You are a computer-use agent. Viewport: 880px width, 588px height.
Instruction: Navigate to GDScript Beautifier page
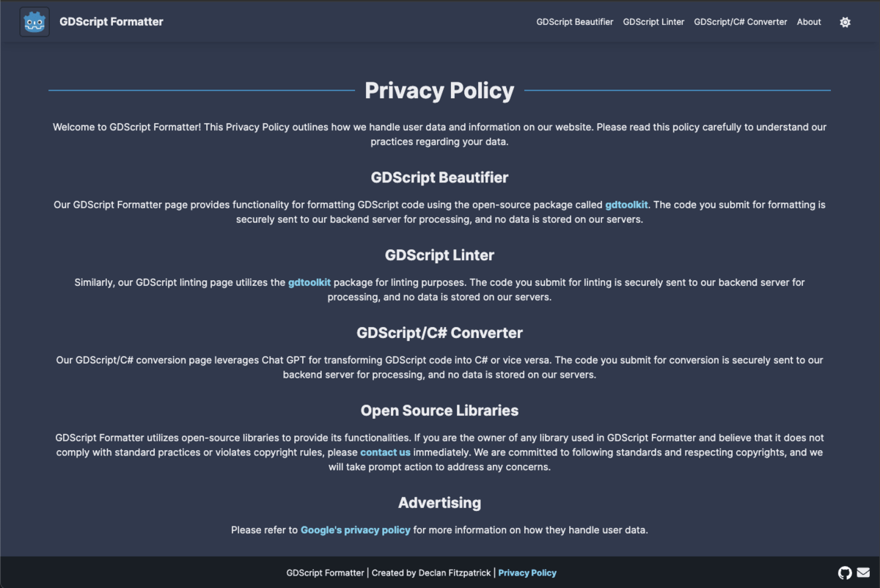point(574,21)
